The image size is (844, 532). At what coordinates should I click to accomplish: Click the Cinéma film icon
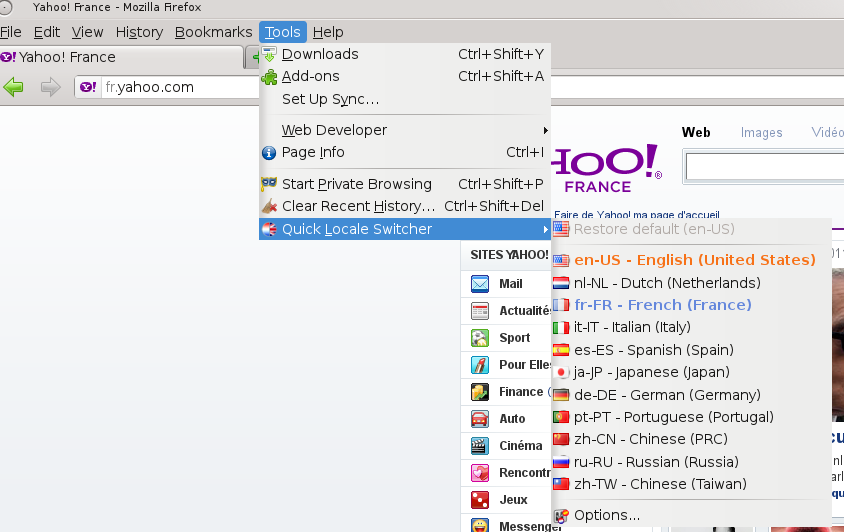coord(480,446)
